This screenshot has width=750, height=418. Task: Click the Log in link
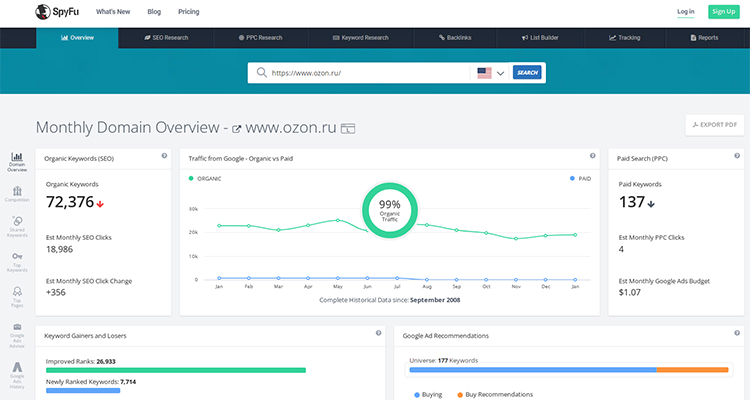[x=685, y=11]
